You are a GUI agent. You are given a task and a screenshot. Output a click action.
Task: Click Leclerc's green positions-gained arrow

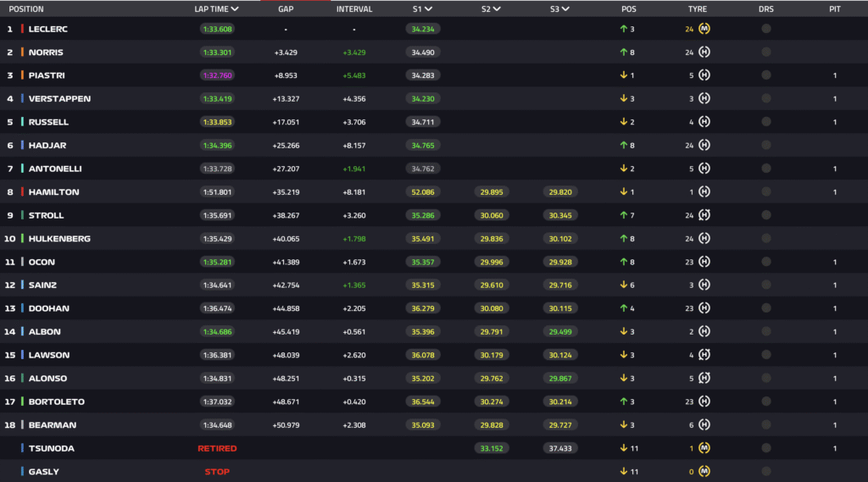pyautogui.click(x=623, y=29)
